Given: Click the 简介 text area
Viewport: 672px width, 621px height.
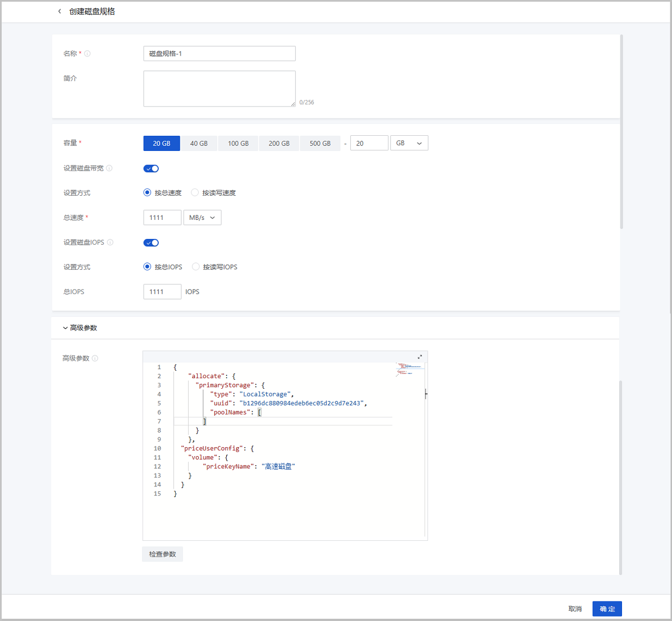Looking at the screenshot, I should 220,89.
